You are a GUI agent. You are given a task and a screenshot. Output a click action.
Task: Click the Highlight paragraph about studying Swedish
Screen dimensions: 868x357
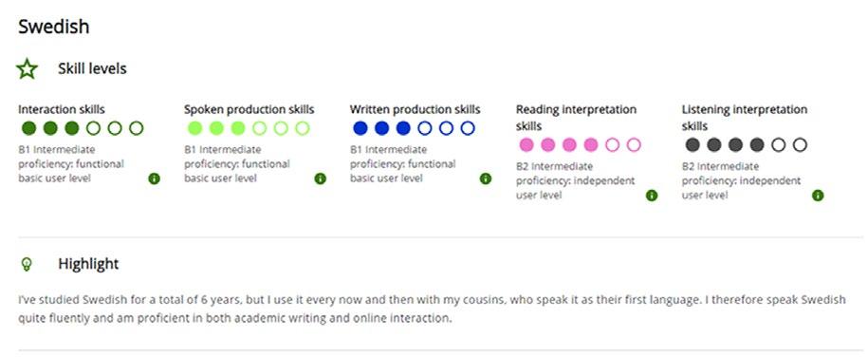pos(432,310)
